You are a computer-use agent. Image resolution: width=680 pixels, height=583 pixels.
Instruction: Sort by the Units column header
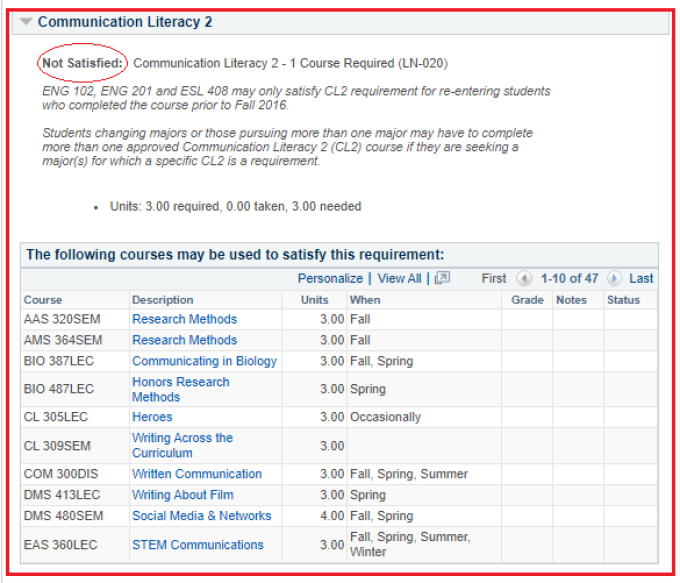[x=314, y=300]
